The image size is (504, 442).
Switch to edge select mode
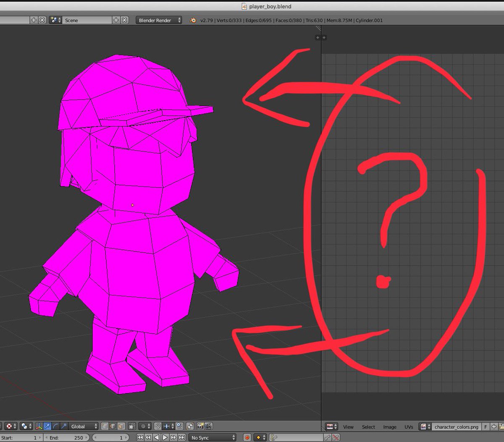(113, 426)
